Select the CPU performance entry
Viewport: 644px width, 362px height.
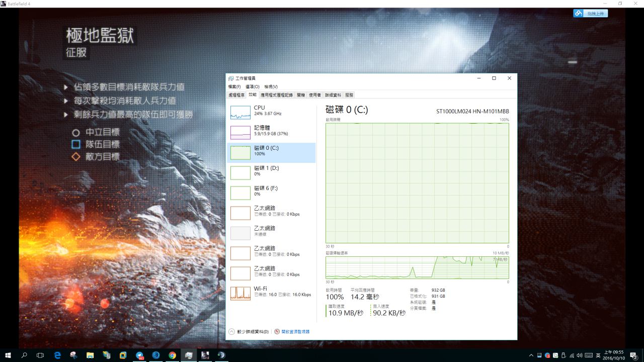tap(272, 113)
